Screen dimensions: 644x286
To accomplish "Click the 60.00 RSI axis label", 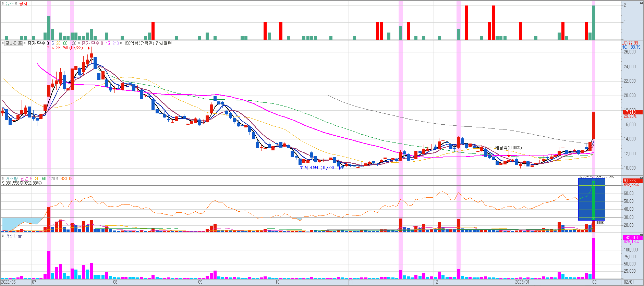I will pos(629,194).
